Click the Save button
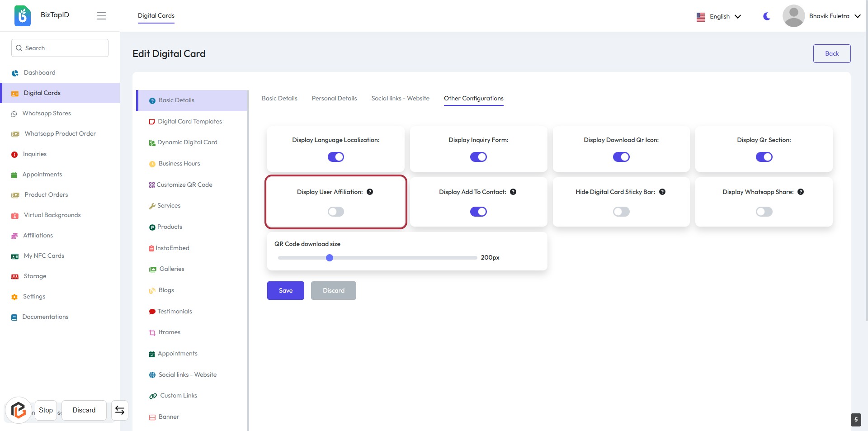The image size is (868, 431). [285, 290]
